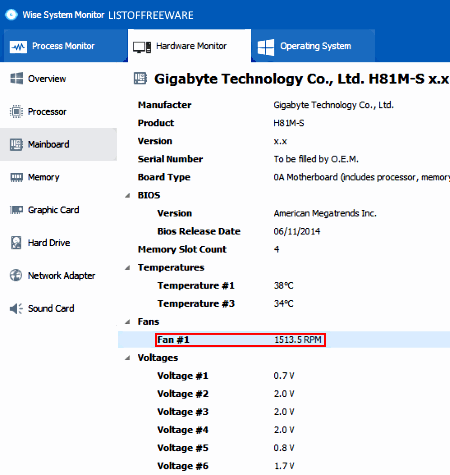Show the Sound Card section

(x=58, y=308)
